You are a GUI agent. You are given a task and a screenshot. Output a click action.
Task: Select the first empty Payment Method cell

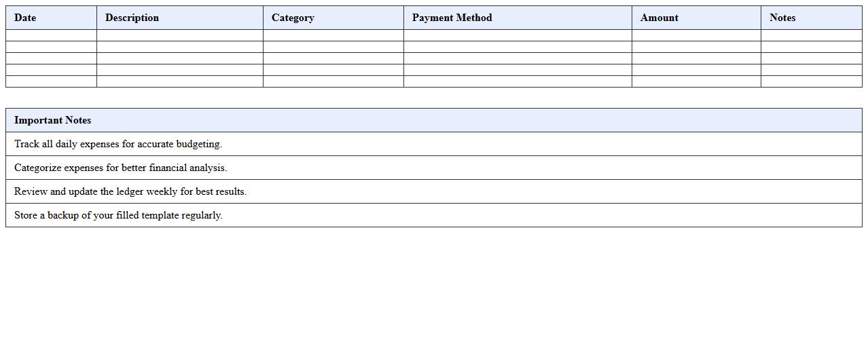[517, 35]
